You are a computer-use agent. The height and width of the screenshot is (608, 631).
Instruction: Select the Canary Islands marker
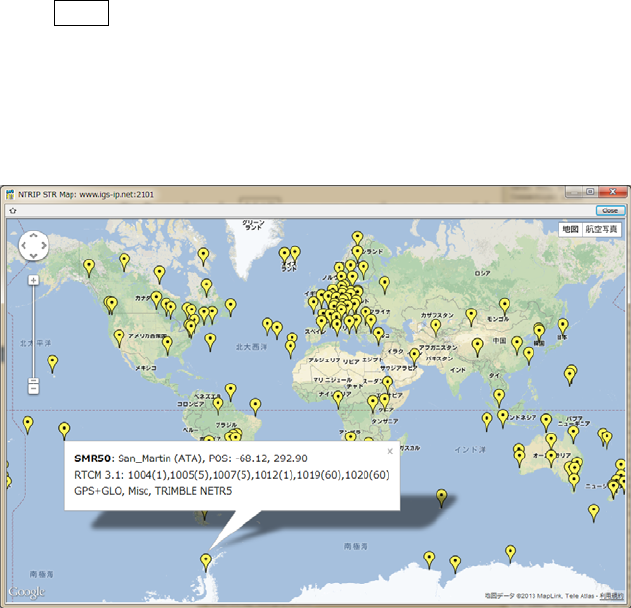(x=291, y=348)
